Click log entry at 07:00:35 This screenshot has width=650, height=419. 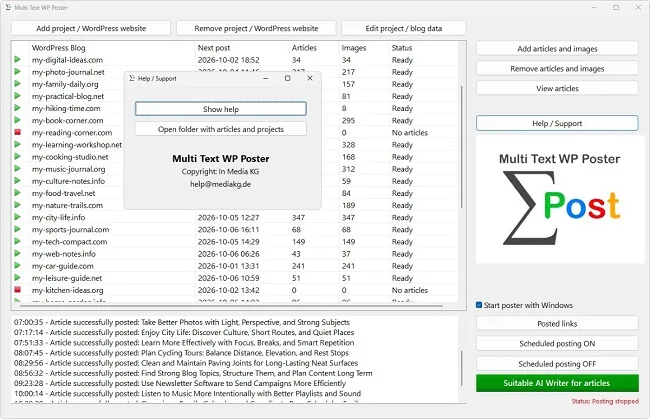tap(182, 322)
